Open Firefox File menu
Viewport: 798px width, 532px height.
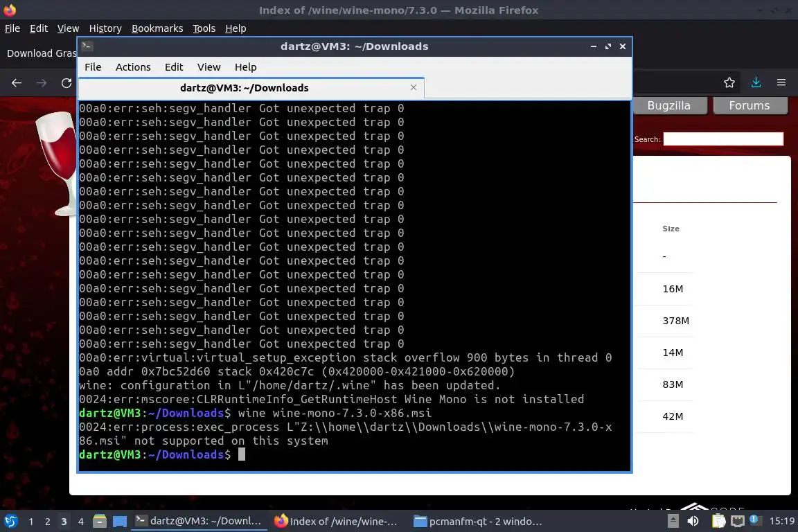coord(12,28)
